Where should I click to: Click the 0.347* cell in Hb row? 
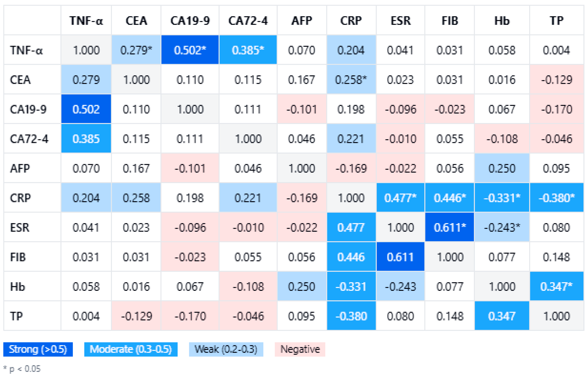557,286
